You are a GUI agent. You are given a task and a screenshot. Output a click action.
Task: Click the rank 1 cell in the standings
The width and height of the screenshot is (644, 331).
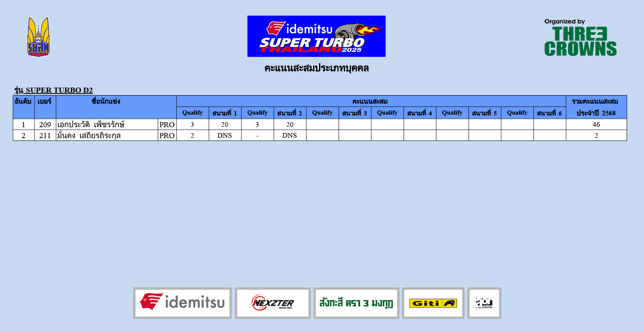point(24,124)
